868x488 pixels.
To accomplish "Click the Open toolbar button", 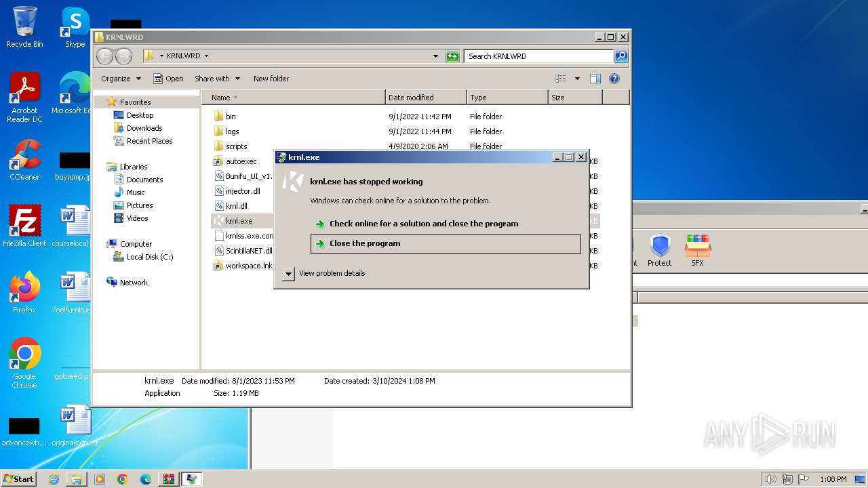I will (x=168, y=79).
